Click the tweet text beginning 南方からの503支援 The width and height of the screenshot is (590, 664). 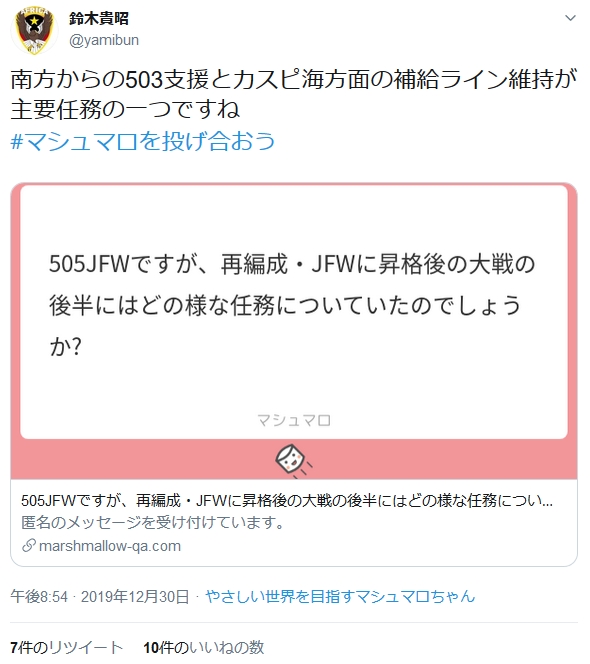[294, 94]
